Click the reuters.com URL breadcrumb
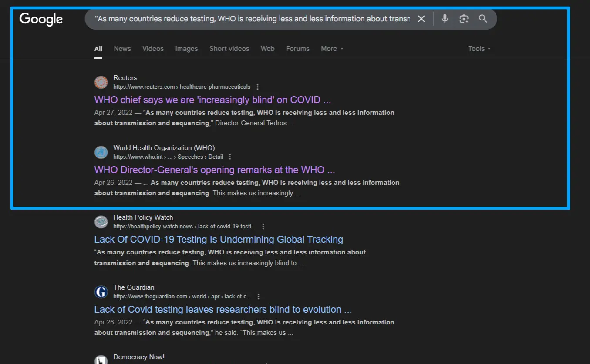The width and height of the screenshot is (590, 364). 182,87
